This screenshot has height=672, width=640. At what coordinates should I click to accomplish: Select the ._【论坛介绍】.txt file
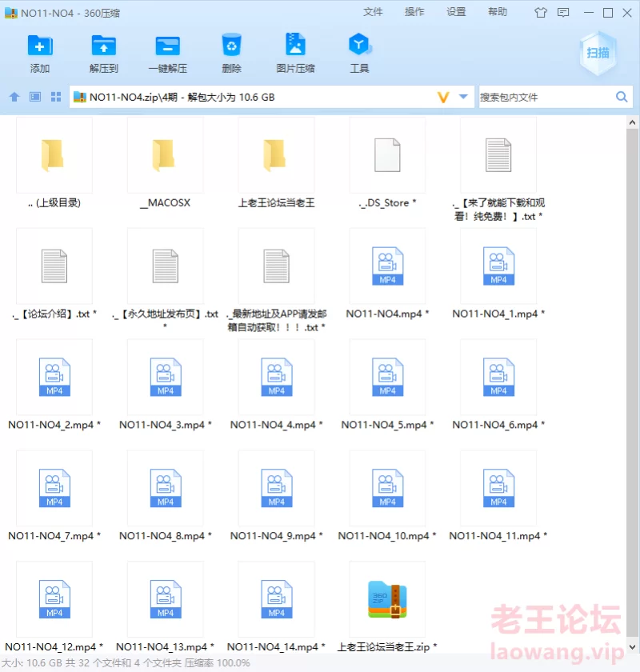pyautogui.click(x=54, y=274)
